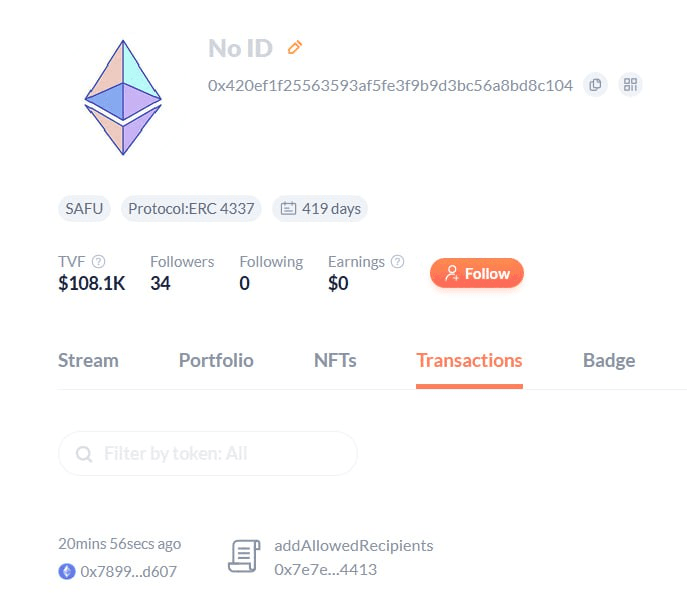The width and height of the screenshot is (687, 608).
Task: Click the Ethereum chain icon beside 0x7899...d607
Action: pyautogui.click(x=67, y=571)
